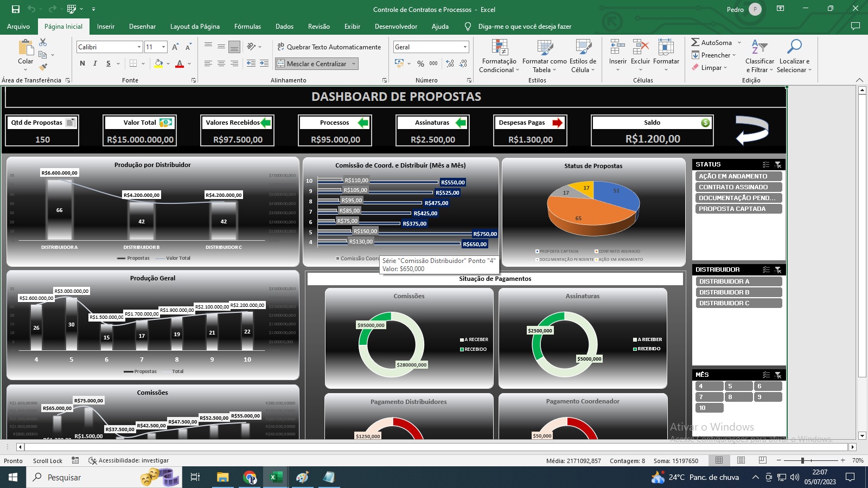Screen dimensions: 868x488
Task: Click the Format Painter brush icon
Action: (43, 67)
